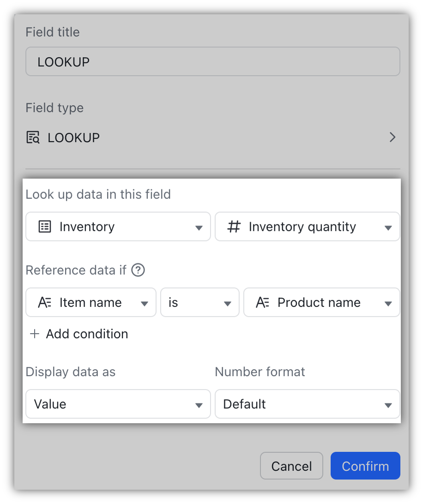Open the 'Display data as' Value dropdown
This screenshot has height=504, width=423.
199,404
